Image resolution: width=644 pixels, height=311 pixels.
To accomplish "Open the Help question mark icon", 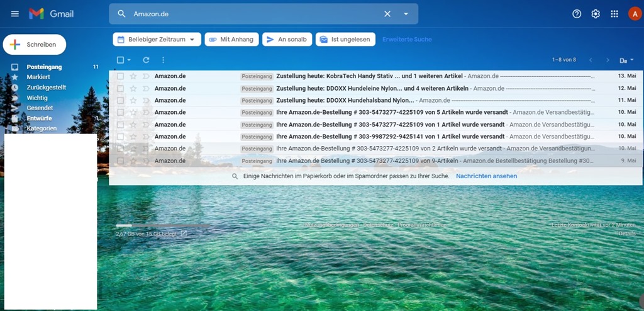I will [577, 14].
